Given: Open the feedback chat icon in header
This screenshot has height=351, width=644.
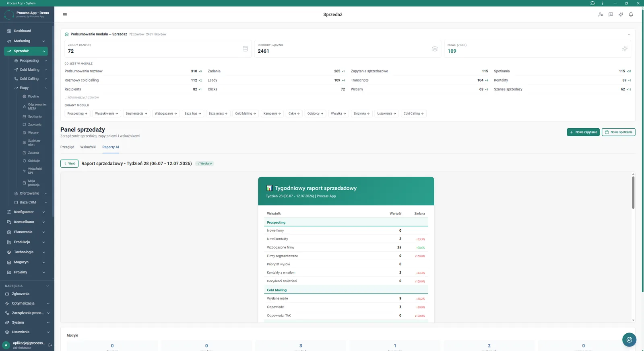Looking at the screenshot, I should tap(611, 14).
